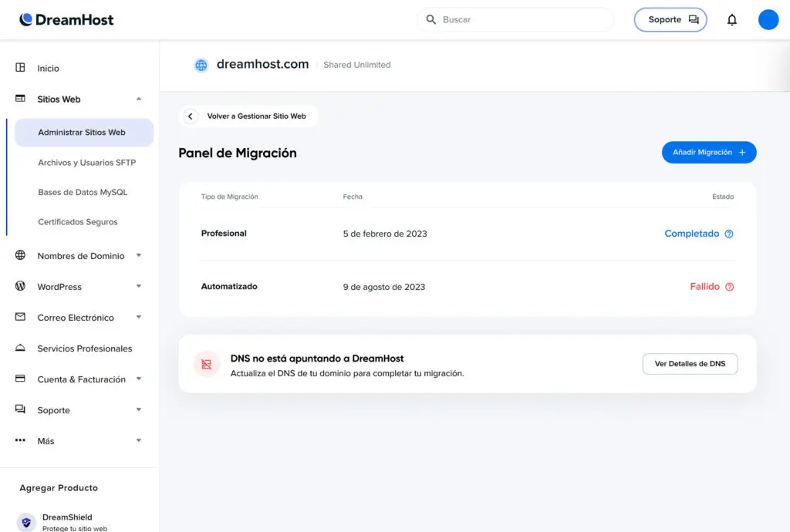Expand the Soporte sidebar arrow
790x532 pixels.
coord(139,409)
